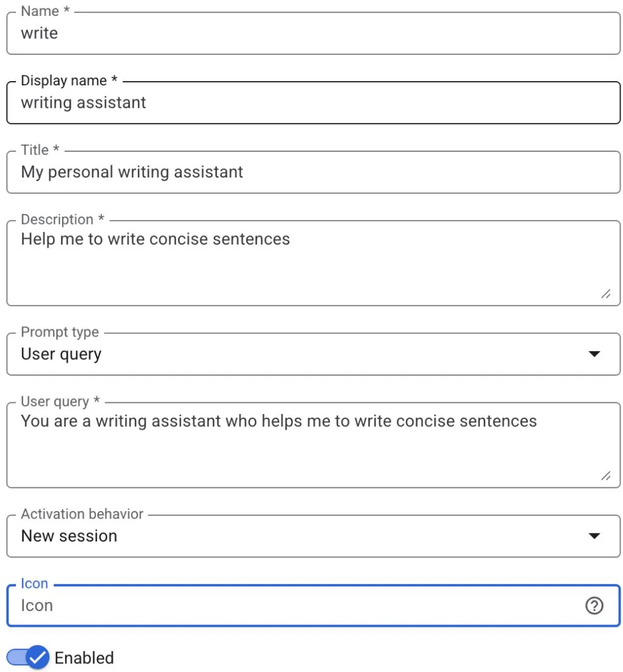Click the "Activation behavior" field label

point(82,514)
